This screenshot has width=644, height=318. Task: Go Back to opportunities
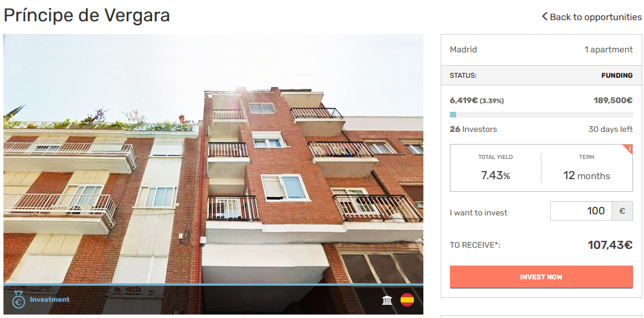click(x=592, y=17)
